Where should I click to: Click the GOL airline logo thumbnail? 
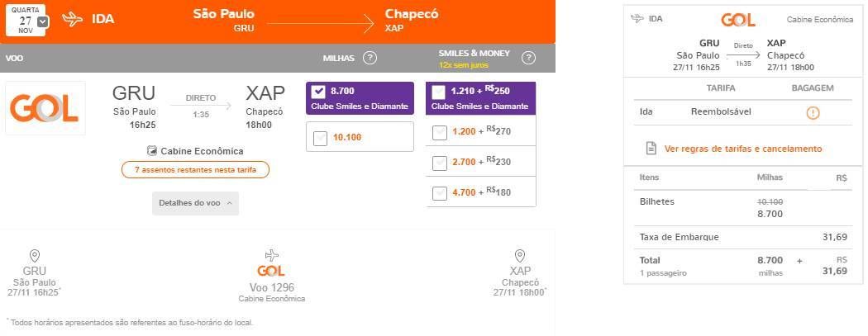[45, 108]
